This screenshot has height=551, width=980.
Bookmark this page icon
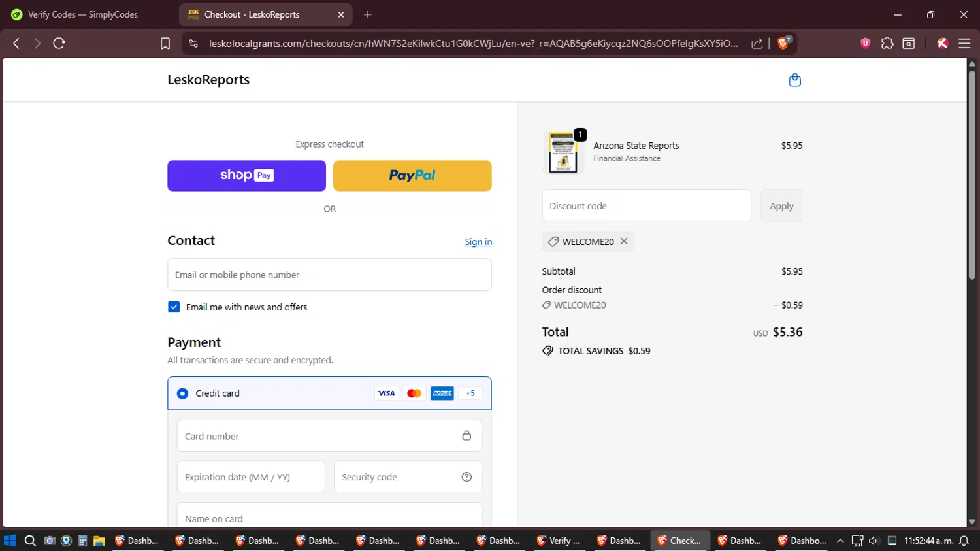point(165,43)
